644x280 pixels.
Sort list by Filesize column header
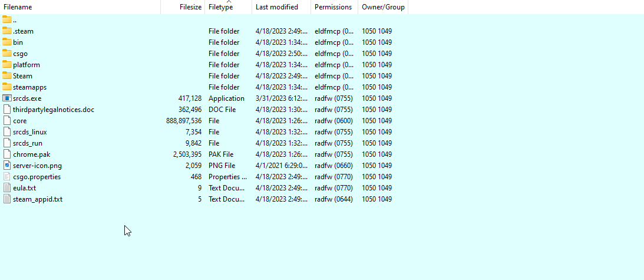point(190,7)
